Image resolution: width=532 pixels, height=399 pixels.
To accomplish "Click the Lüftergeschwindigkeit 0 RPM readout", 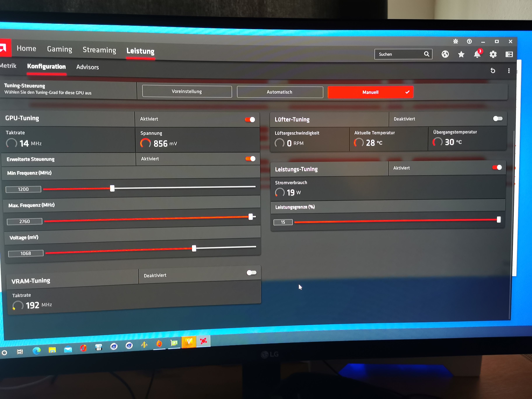I will [289, 143].
